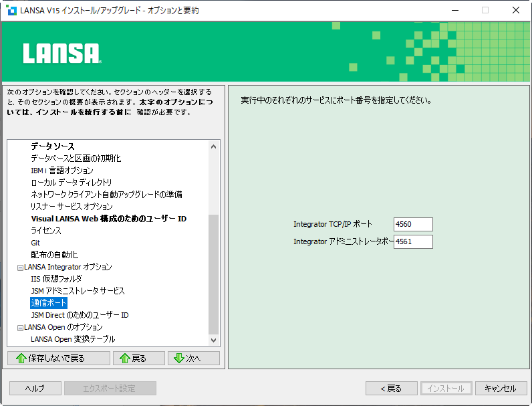Screen dimensions: 532x406
Task: Minimize the LANSA V15 installer window
Action: click(455, 10)
